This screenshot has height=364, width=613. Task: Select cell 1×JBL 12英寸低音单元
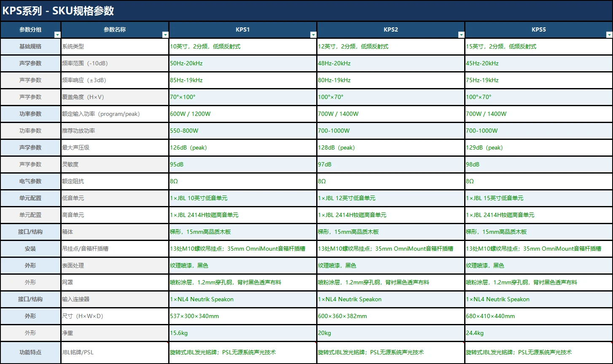[391, 198]
